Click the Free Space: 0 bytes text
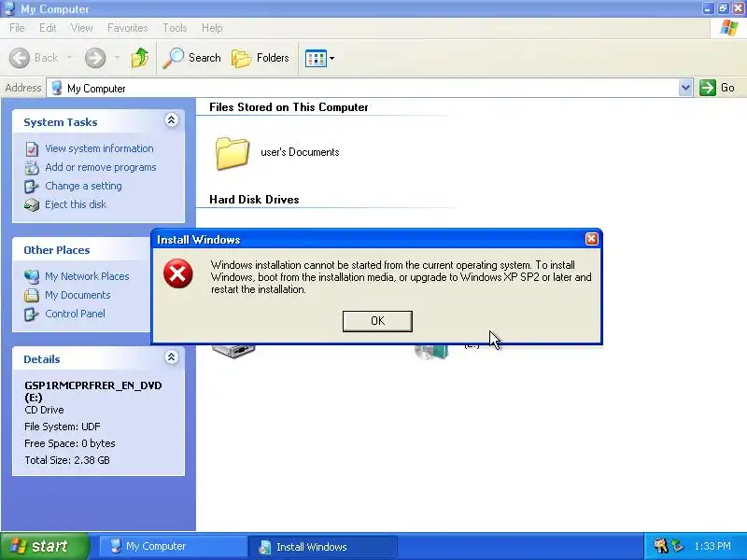The width and height of the screenshot is (747, 560). [69, 443]
